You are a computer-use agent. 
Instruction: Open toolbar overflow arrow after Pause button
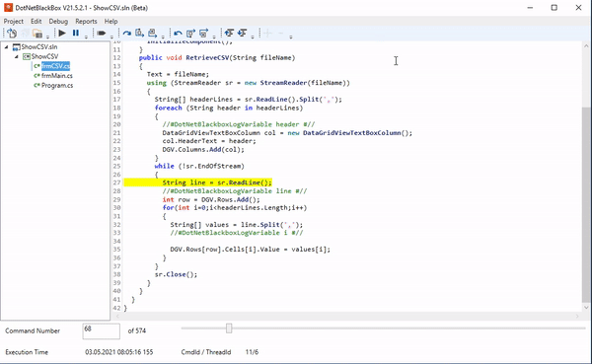click(86, 36)
